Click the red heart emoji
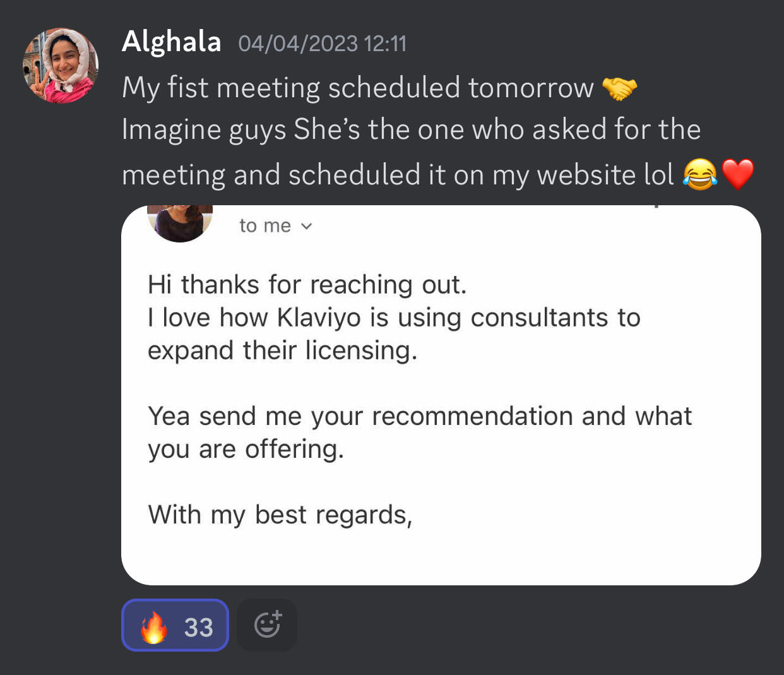 (x=738, y=175)
